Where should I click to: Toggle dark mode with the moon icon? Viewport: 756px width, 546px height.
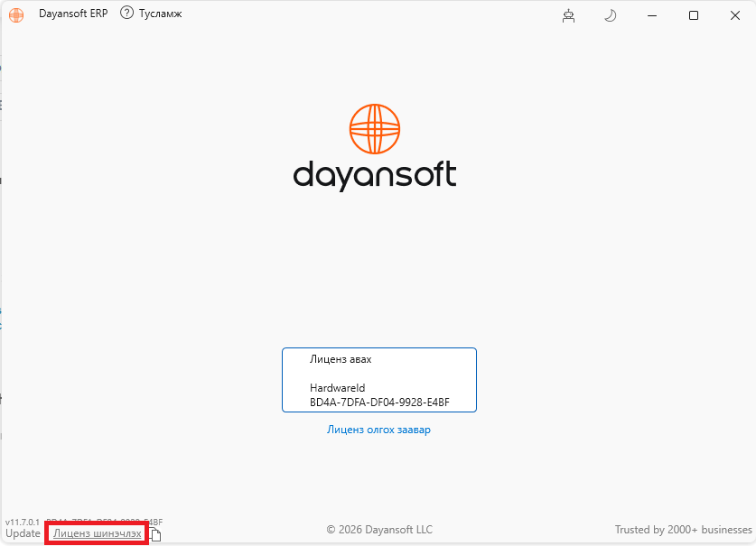pyautogui.click(x=610, y=15)
